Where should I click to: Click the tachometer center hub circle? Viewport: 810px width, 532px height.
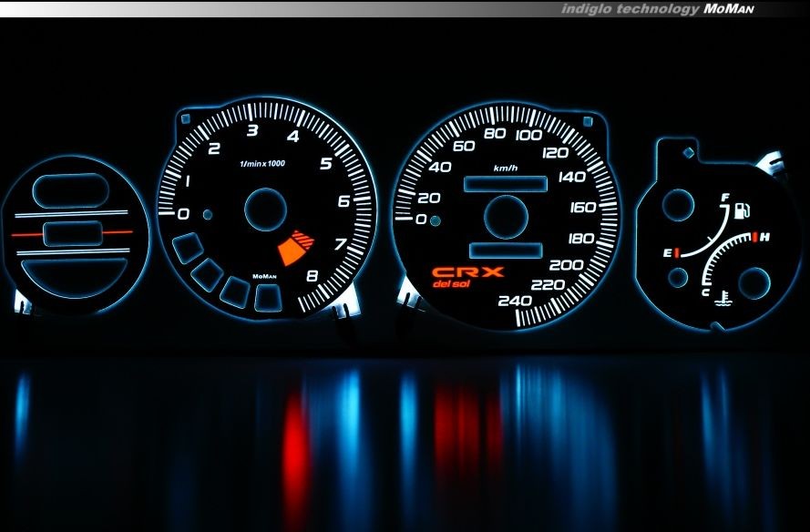click(265, 210)
